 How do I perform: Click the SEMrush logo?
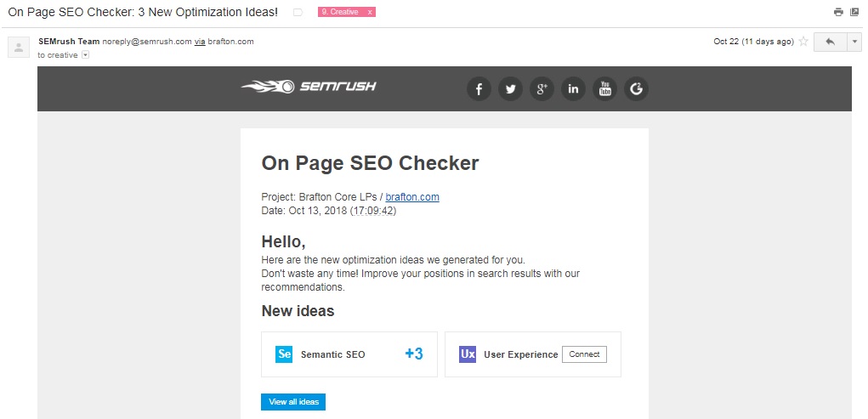309,86
